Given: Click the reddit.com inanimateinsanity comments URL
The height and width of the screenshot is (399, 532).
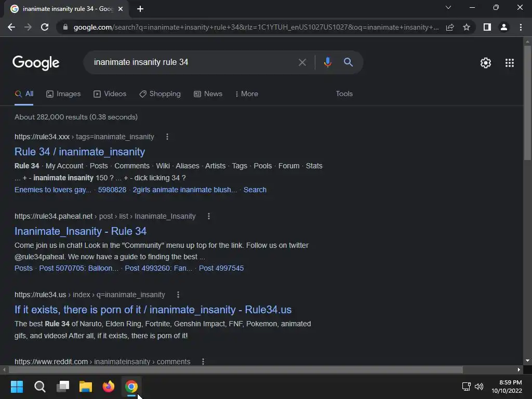Looking at the screenshot, I should pos(102,362).
